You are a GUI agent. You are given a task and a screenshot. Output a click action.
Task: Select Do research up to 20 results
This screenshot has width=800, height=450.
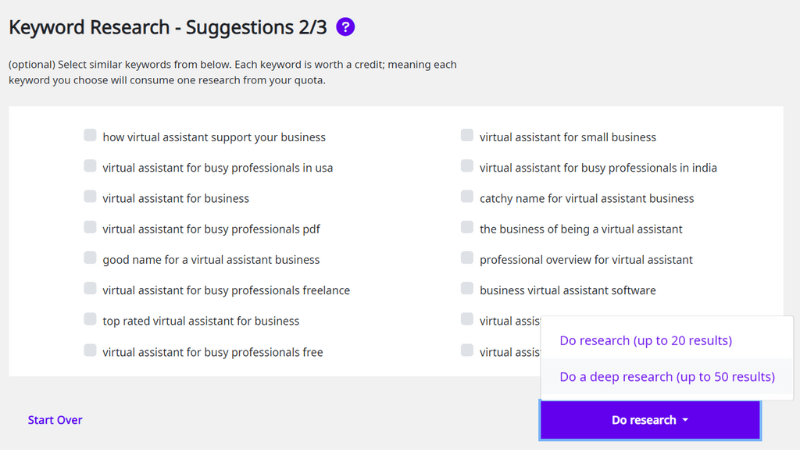[x=645, y=340]
